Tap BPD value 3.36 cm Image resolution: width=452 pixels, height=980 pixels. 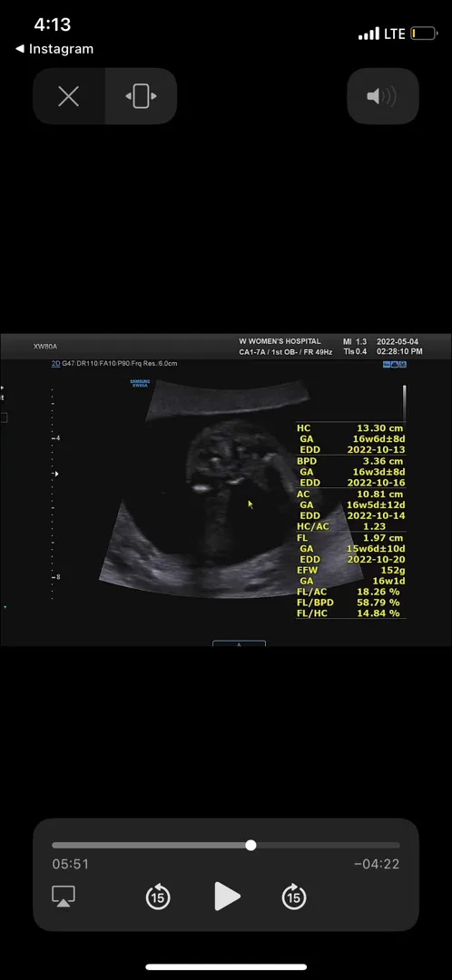382,461
